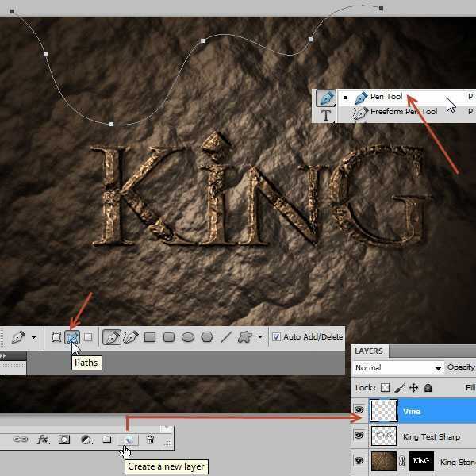This screenshot has width=476, height=476.
Task: Open the Normal blend mode dropdown
Action: click(398, 368)
